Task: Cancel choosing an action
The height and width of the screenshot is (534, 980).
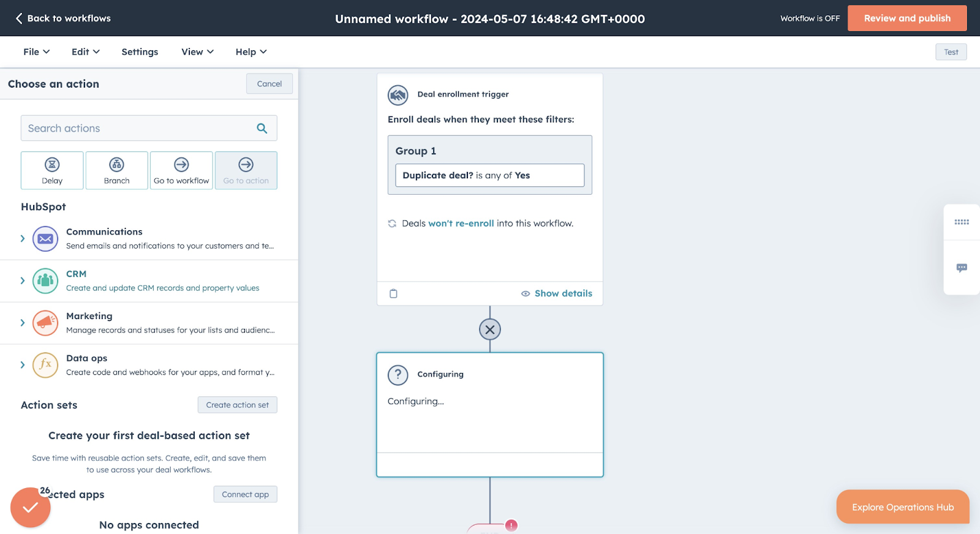Action: [x=269, y=84]
